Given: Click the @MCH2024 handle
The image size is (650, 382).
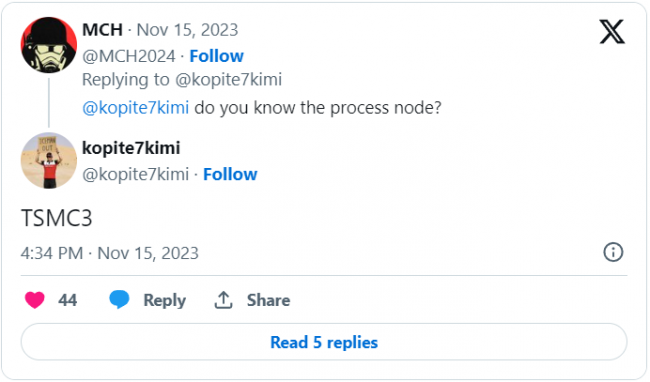Looking at the screenshot, I should pos(129,56).
